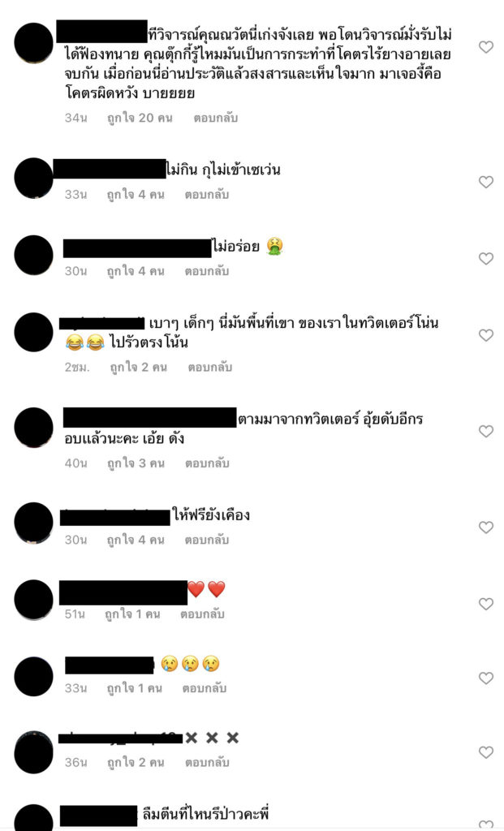Screen dimensions: 504x831
Task: Reply to the 'ไม่กิน กุไม่เข้าเซเว่น' comment
Action: 207,195
